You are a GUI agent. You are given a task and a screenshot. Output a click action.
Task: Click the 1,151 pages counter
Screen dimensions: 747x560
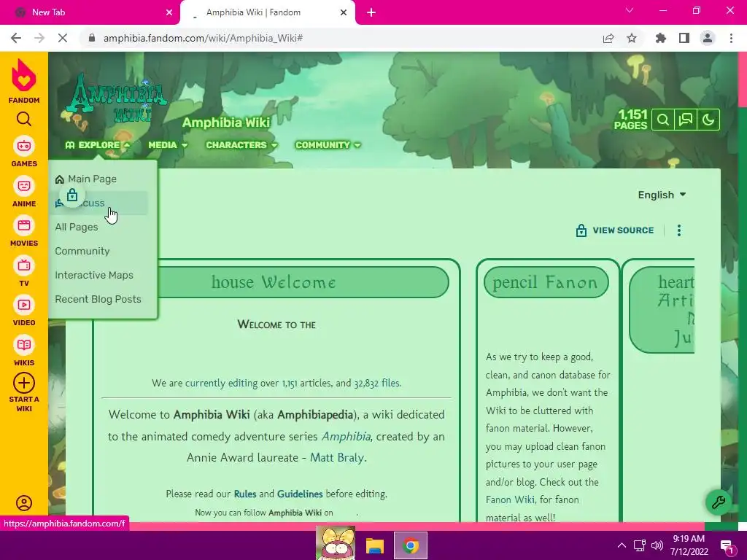coord(631,120)
